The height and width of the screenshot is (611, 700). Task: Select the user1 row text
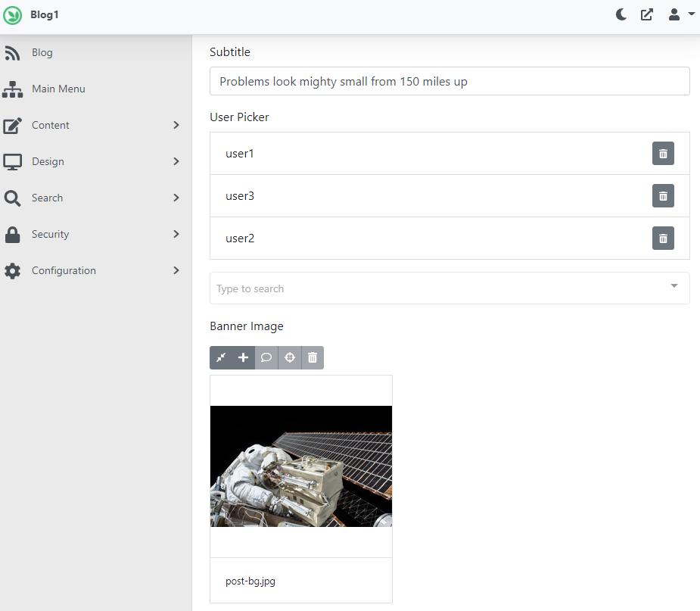point(240,153)
